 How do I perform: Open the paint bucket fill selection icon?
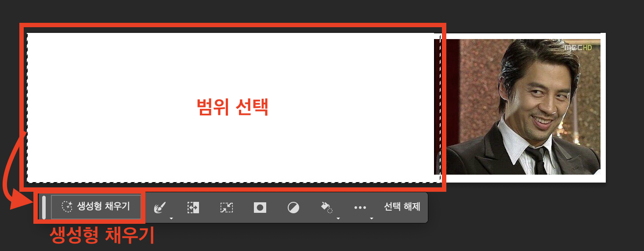click(x=326, y=208)
